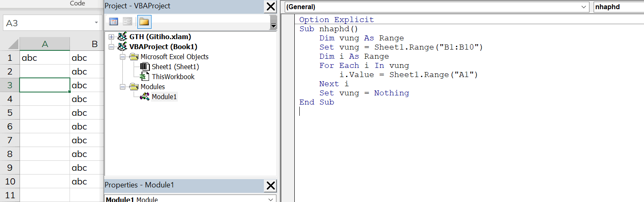Click cell A1 containing abc

[x=45, y=58]
